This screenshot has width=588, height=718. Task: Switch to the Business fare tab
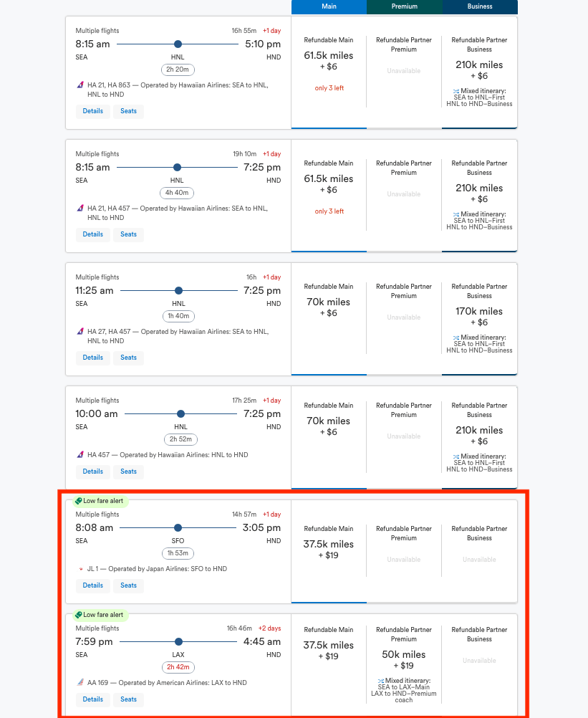point(479,6)
